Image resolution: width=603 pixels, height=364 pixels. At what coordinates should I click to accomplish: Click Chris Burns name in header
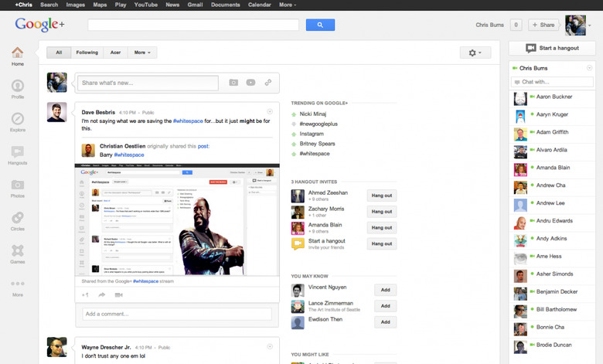pyautogui.click(x=489, y=25)
